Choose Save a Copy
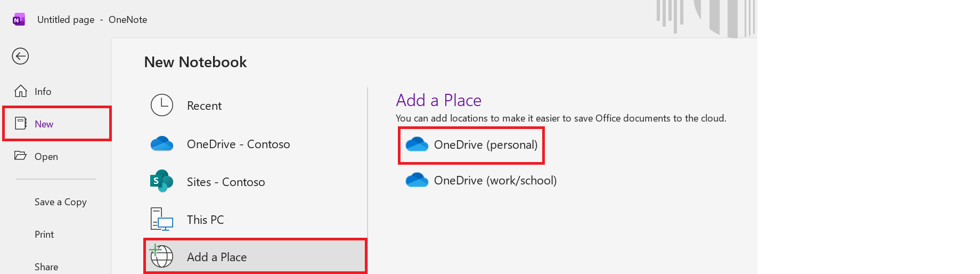This screenshot has height=274, width=980. tap(60, 202)
